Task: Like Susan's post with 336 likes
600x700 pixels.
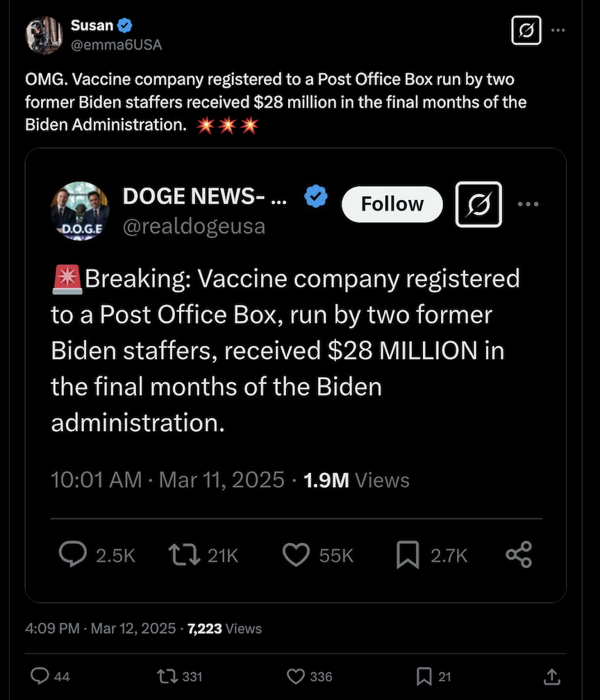Action: (x=297, y=676)
